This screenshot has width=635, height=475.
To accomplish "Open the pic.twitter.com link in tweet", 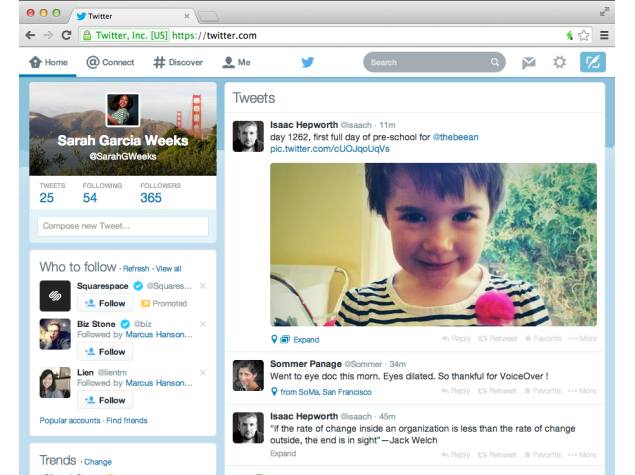I will point(330,148).
